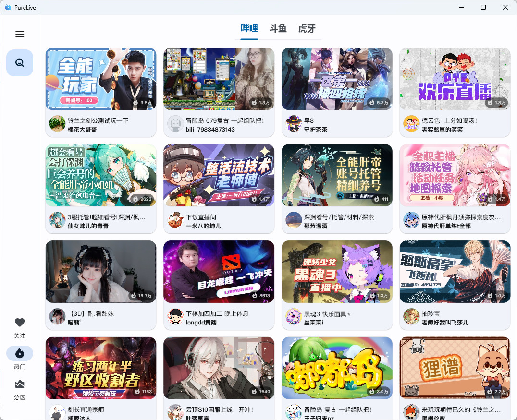Open the hamburger navigation menu
The height and width of the screenshot is (420, 517).
(x=20, y=34)
